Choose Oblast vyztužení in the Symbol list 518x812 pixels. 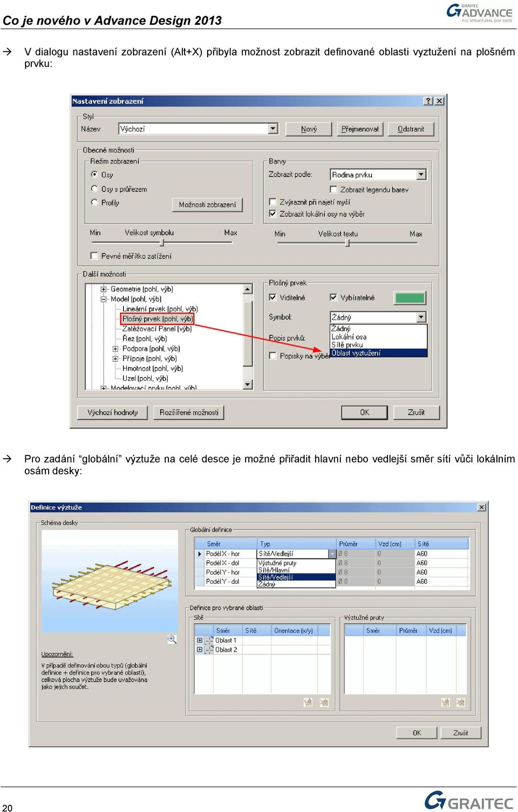(378, 353)
